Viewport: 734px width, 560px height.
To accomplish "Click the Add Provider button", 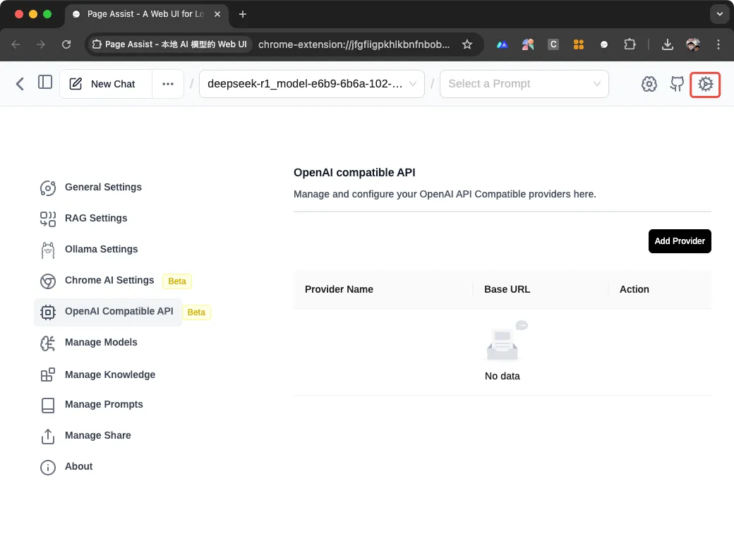I will point(680,241).
